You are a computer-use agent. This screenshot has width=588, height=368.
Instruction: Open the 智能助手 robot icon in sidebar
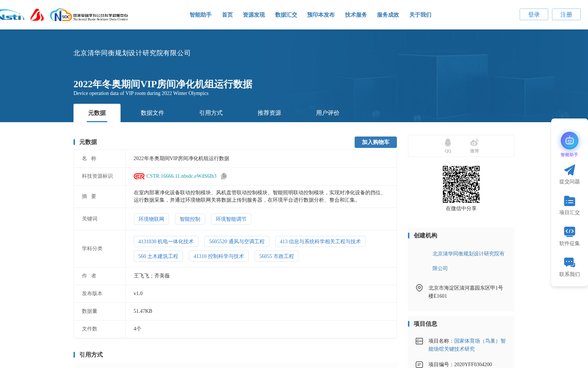[569, 141]
